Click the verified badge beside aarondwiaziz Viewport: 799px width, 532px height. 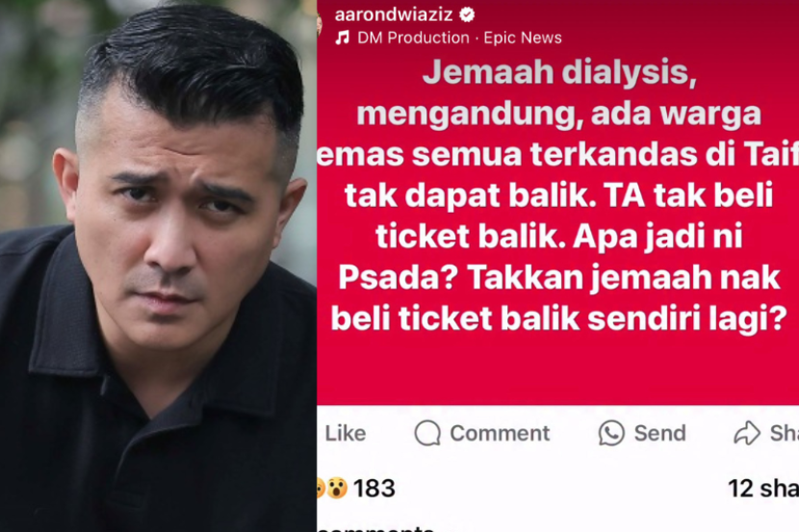pos(467,14)
